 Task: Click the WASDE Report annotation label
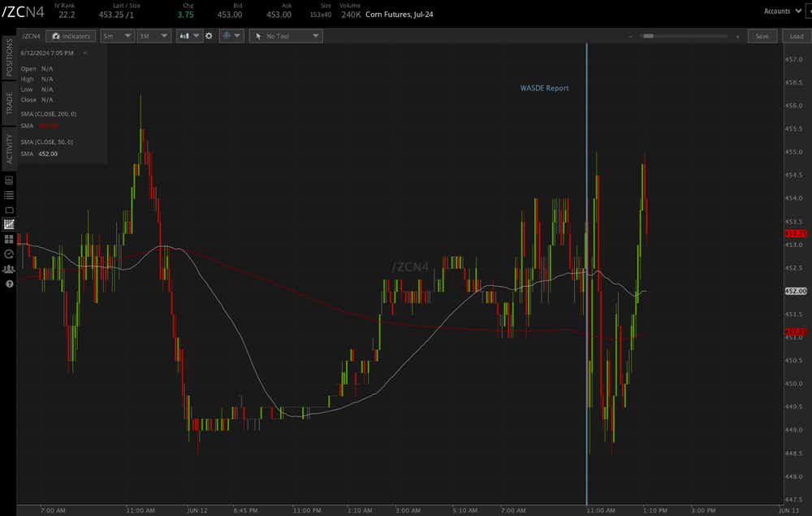[x=544, y=88]
